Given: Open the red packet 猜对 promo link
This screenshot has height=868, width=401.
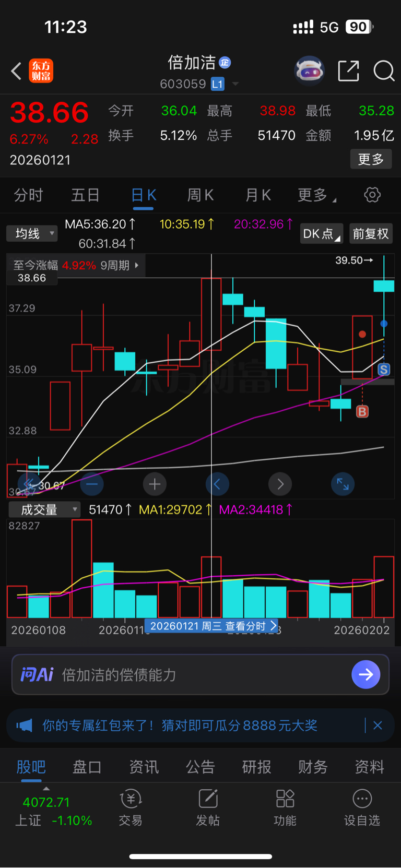Looking at the screenshot, I should coord(180,726).
